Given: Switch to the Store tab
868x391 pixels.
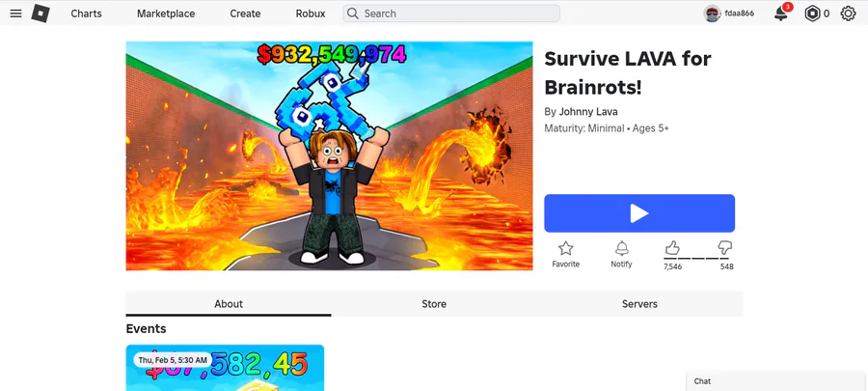Looking at the screenshot, I should [x=434, y=304].
